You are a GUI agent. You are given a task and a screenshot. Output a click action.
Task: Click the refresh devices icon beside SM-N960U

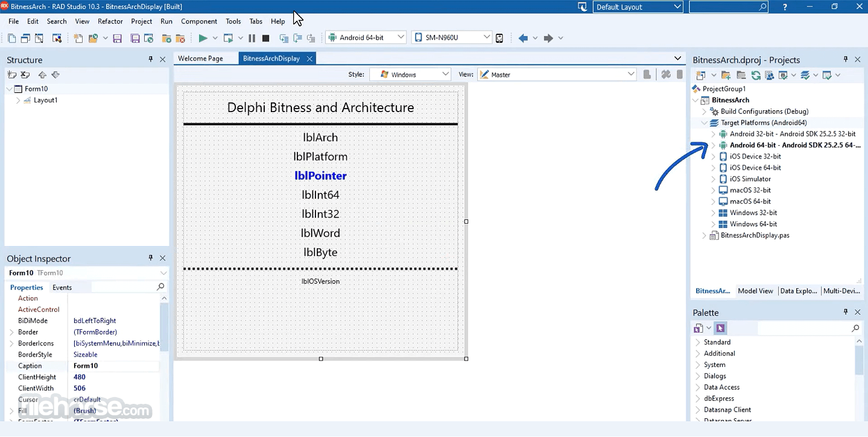click(499, 38)
